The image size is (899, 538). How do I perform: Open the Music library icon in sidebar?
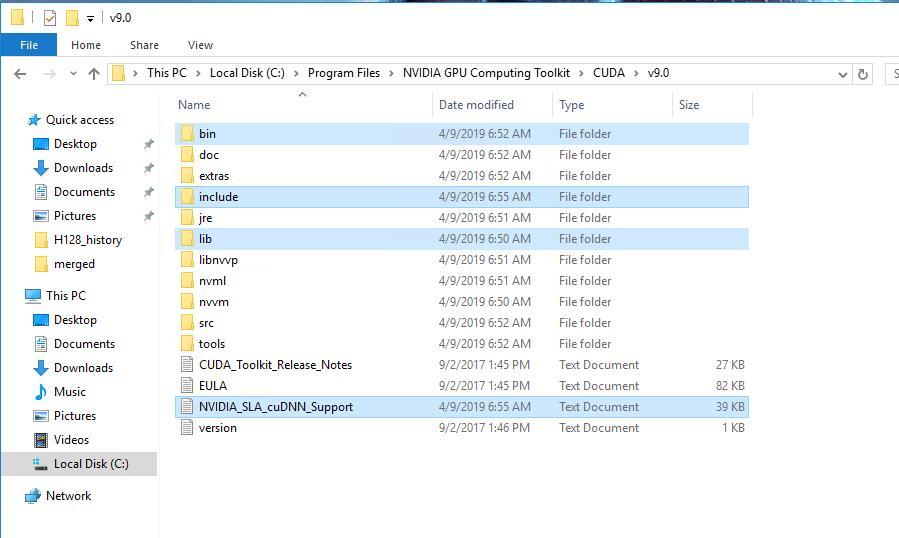coord(41,392)
